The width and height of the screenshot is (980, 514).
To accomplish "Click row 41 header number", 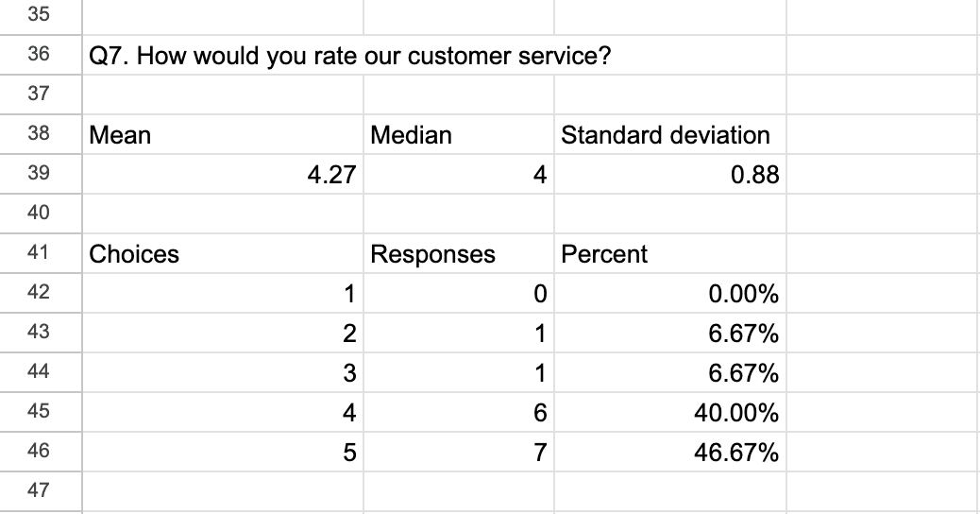I will 39,254.
